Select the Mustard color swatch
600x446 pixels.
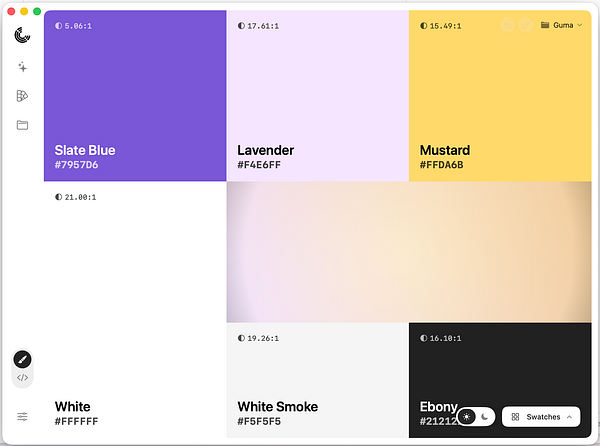[500, 96]
